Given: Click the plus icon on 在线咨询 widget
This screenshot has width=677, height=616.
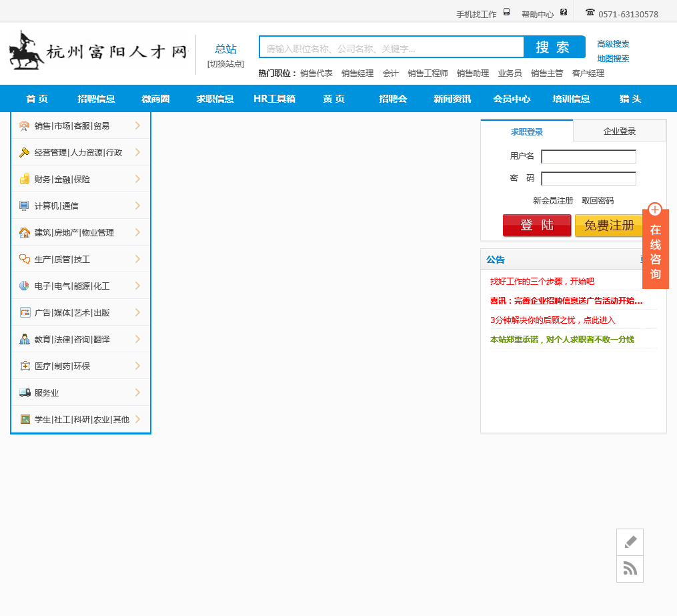Looking at the screenshot, I should tap(655, 210).
